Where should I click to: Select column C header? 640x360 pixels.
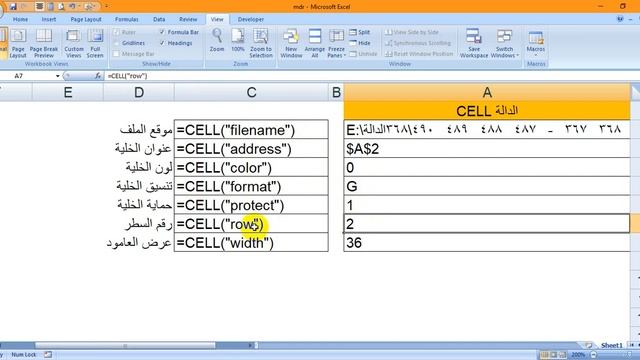tap(251, 92)
